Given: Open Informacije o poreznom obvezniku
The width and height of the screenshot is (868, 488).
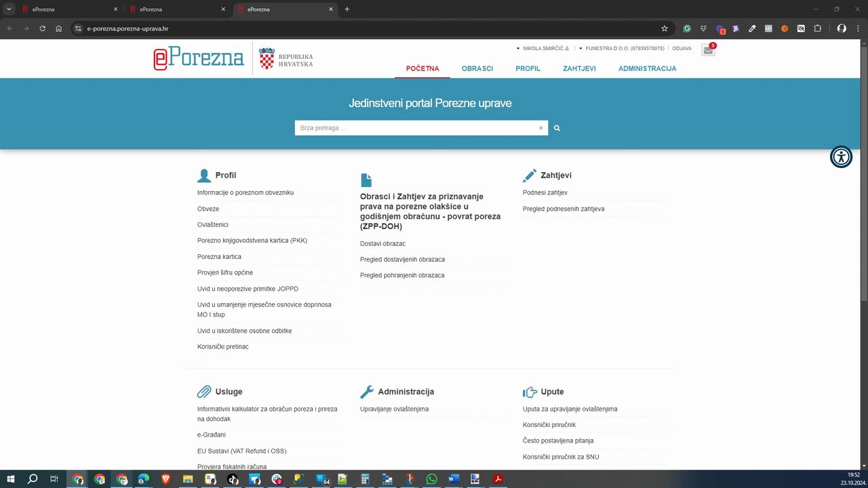Looking at the screenshot, I should [x=245, y=193].
